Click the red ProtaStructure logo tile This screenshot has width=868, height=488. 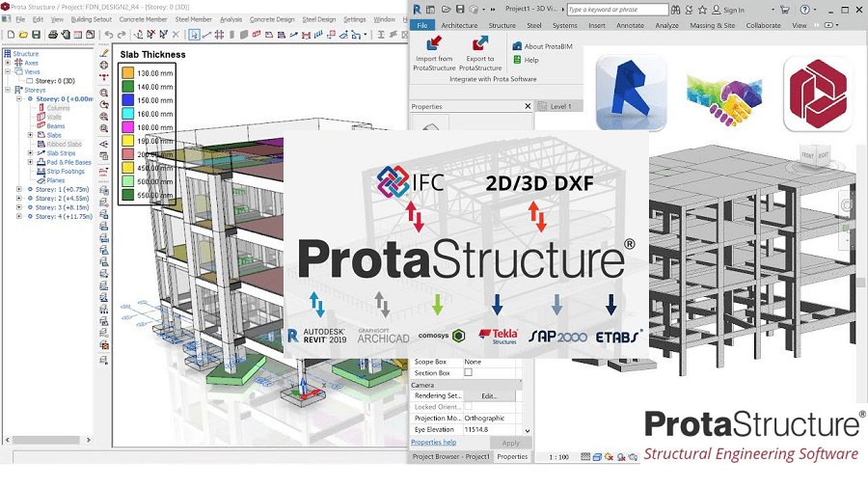tap(818, 95)
